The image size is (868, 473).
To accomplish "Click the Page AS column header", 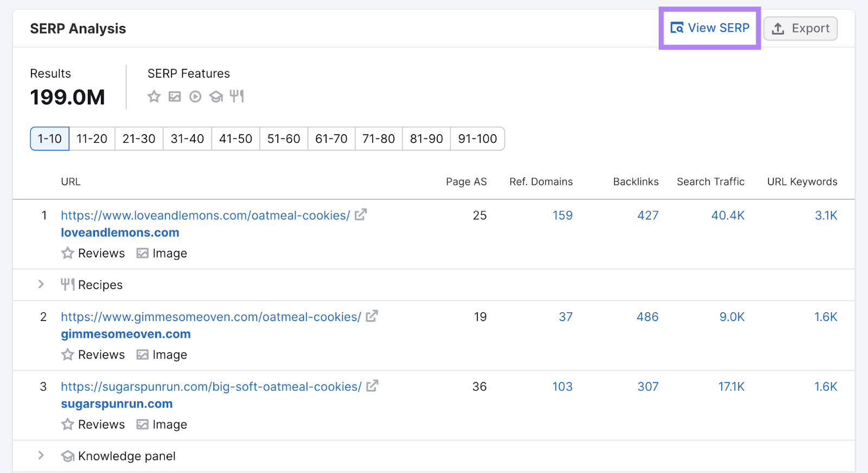I will tap(467, 182).
